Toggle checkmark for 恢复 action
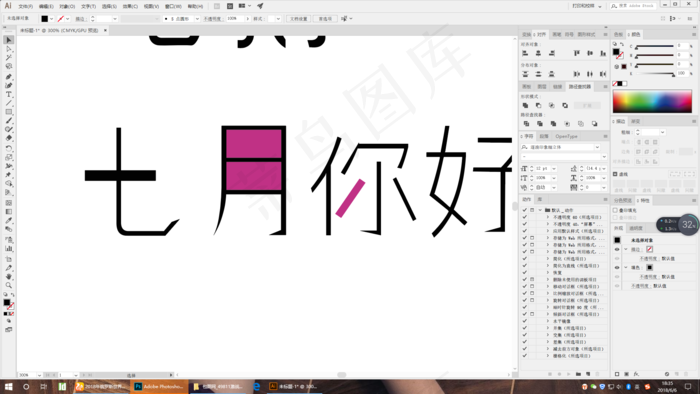 525,273
